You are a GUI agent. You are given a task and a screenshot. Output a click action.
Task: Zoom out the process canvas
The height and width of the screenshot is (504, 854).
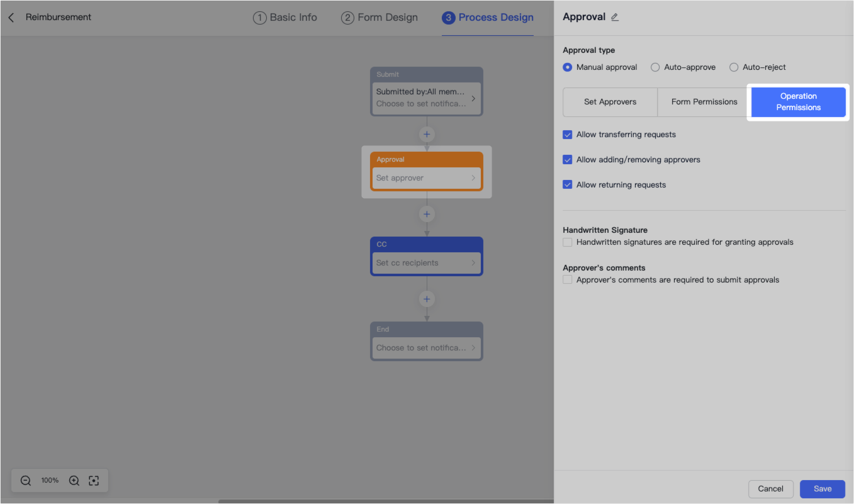tap(26, 481)
